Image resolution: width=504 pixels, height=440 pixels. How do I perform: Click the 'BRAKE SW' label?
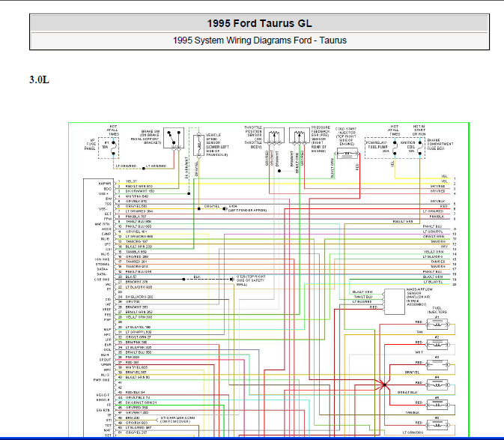(x=151, y=131)
